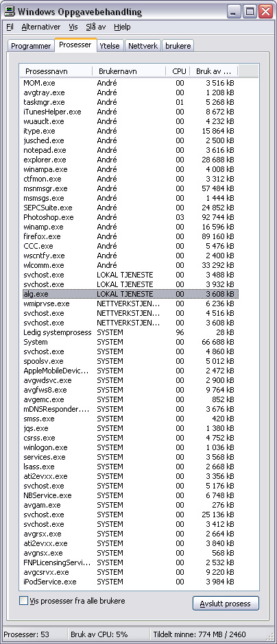Select the Photoshop.exe process row

129,217
